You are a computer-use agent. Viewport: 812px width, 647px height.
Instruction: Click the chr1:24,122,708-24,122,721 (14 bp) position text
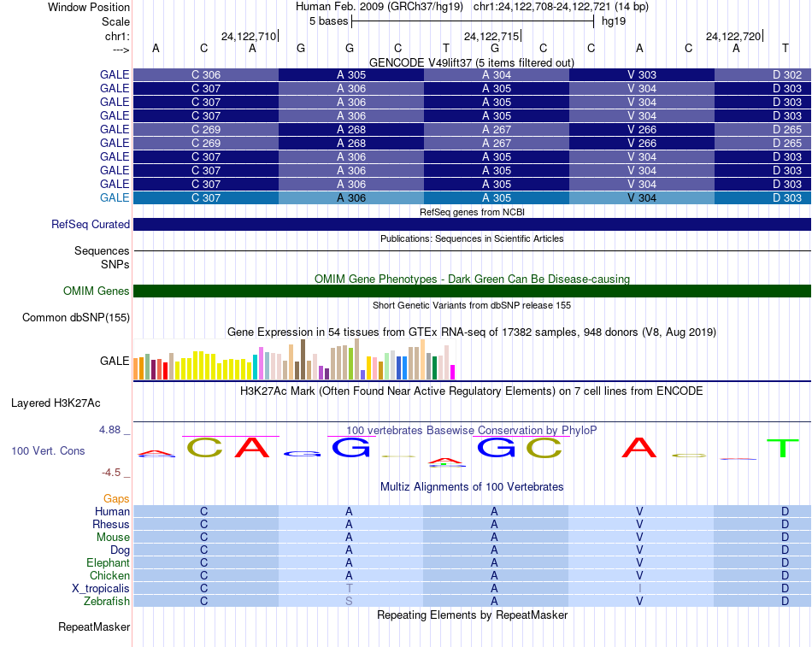tap(561, 7)
